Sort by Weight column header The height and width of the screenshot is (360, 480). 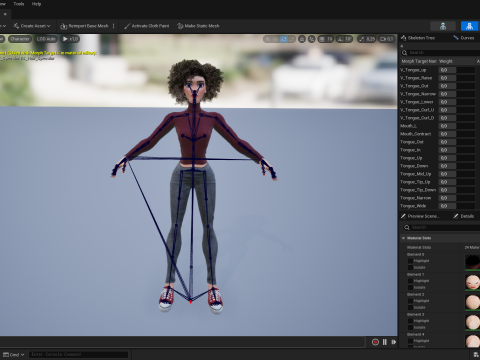[457, 61]
